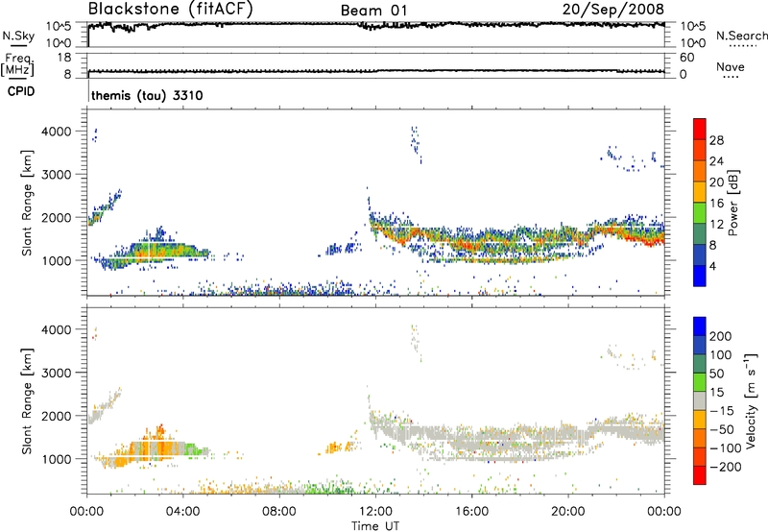The width and height of the screenshot is (768, 532).
Task: Select the 'Time UT' axis title
Action: point(375,526)
